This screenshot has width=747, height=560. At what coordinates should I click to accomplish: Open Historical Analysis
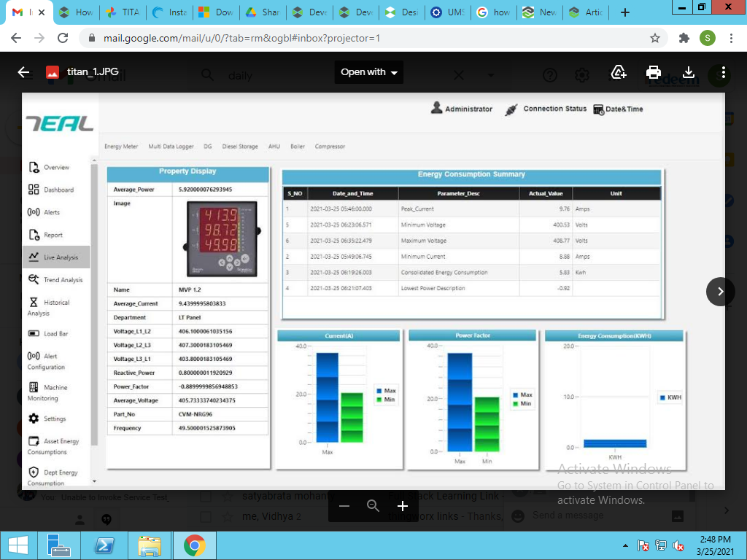(31, 302)
